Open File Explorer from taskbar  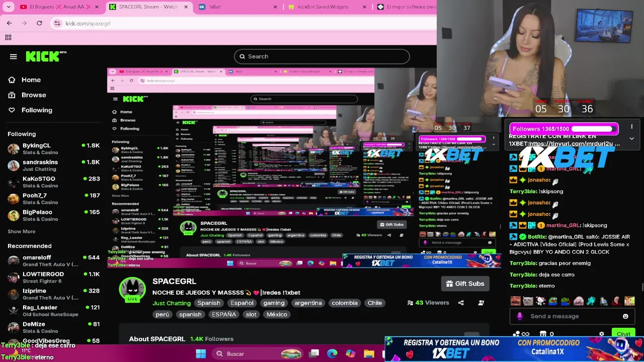[x=369, y=354]
